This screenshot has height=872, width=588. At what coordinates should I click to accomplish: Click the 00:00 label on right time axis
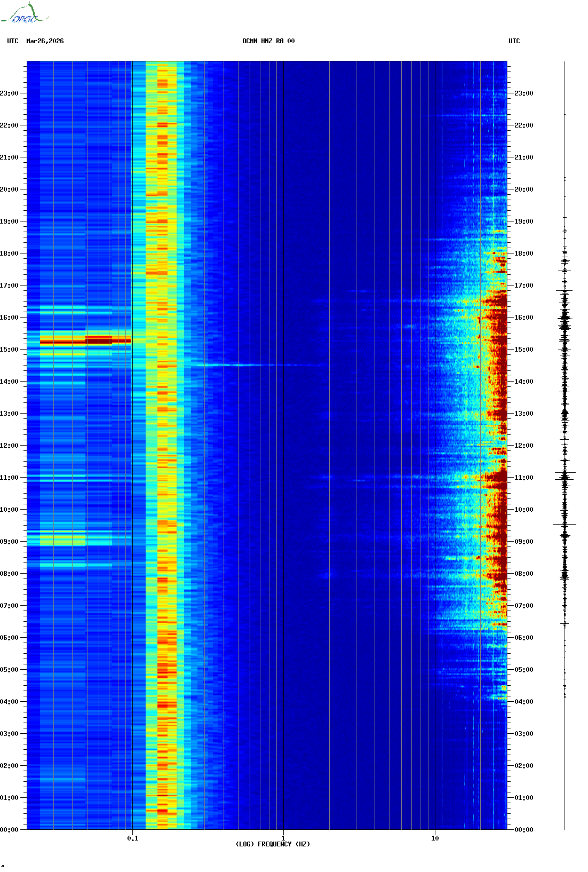click(523, 830)
